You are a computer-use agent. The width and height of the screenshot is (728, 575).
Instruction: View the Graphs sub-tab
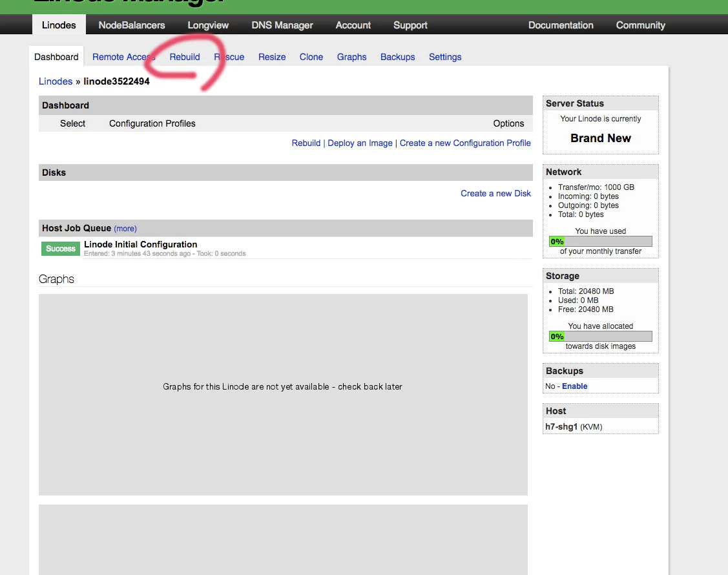[x=351, y=57]
